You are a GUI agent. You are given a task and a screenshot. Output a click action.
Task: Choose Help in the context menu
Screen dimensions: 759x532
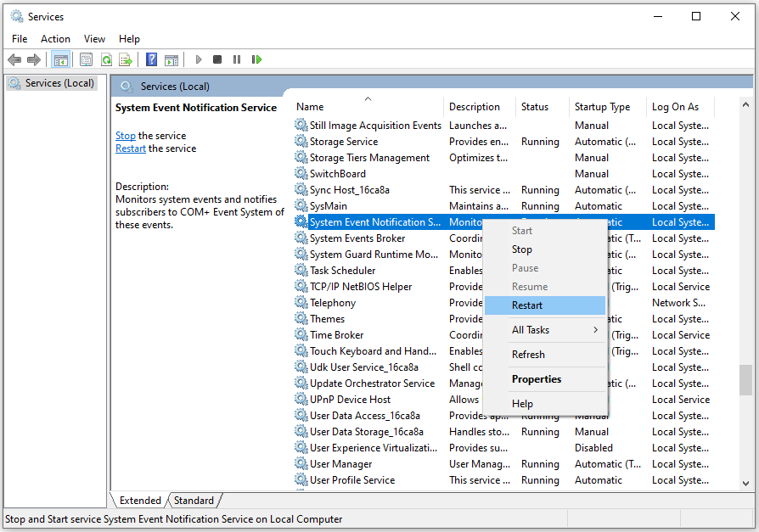coord(545,403)
